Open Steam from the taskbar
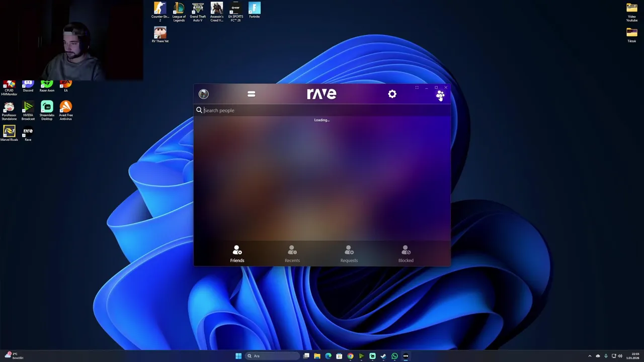 [x=383, y=356]
